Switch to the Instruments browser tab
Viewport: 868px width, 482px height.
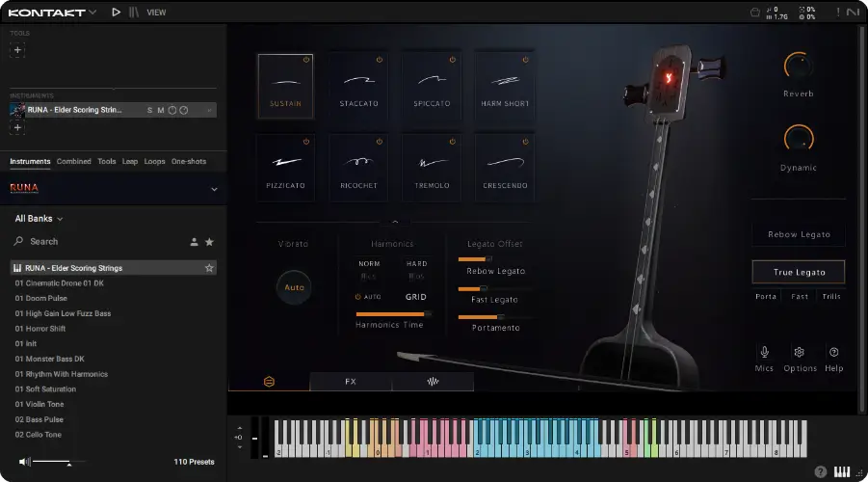[30, 161]
